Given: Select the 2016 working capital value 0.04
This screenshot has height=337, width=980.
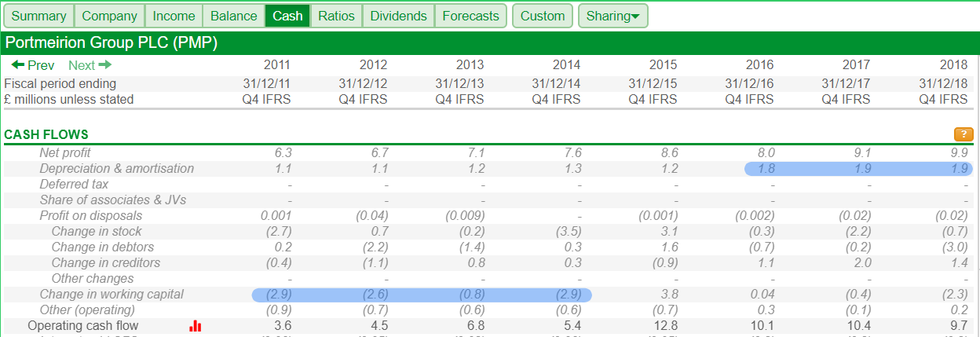Looking at the screenshot, I should coord(762,294).
